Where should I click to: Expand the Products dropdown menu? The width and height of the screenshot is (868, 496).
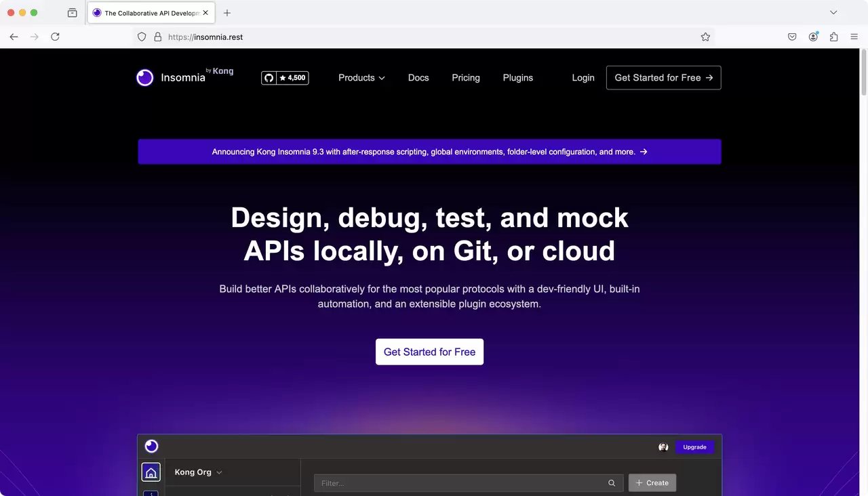[361, 78]
